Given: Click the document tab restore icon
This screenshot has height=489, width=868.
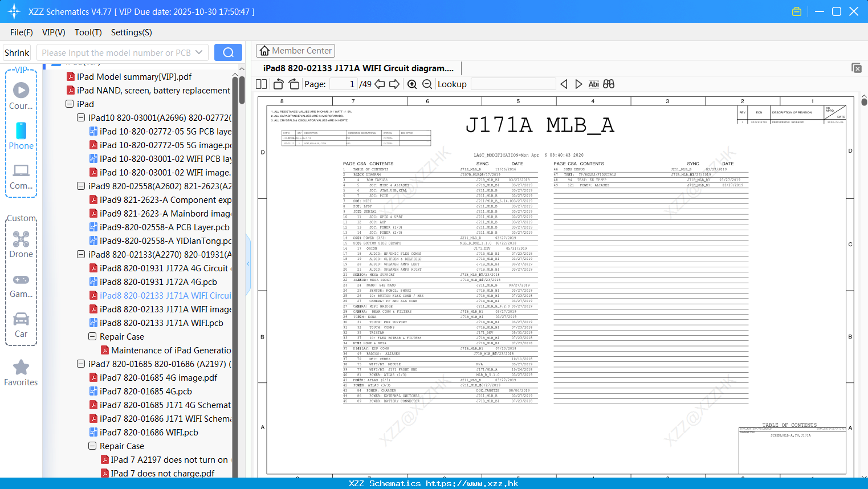Looking at the screenshot, I should [x=857, y=68].
